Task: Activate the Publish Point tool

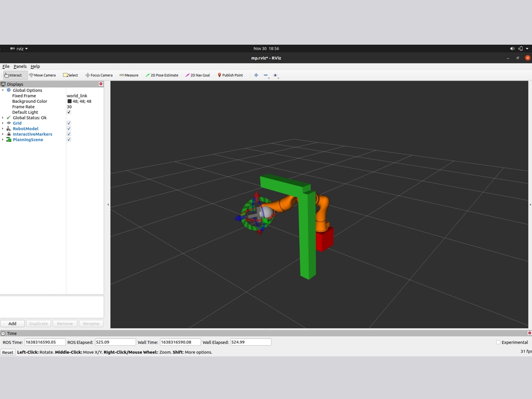Action: (x=230, y=75)
